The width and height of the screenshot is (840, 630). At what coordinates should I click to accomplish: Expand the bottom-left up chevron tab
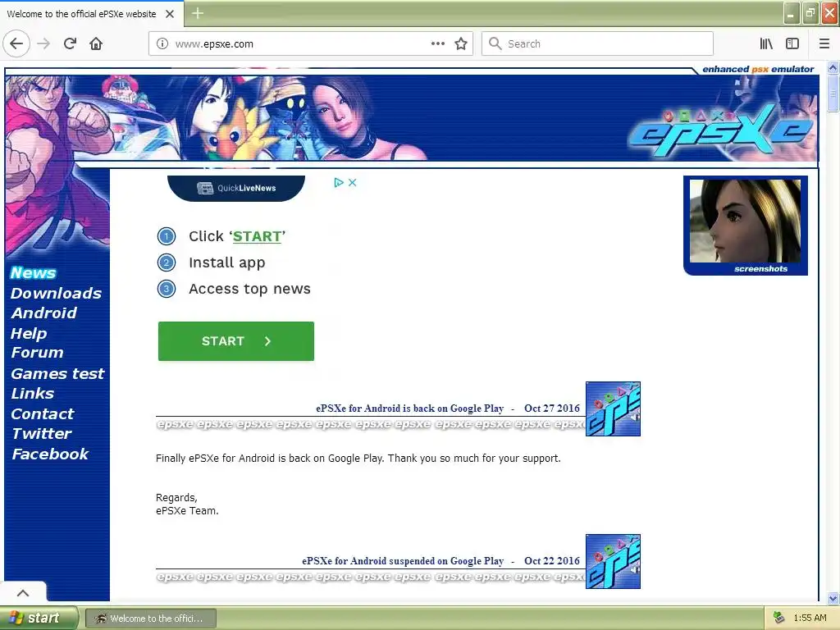pos(23,592)
